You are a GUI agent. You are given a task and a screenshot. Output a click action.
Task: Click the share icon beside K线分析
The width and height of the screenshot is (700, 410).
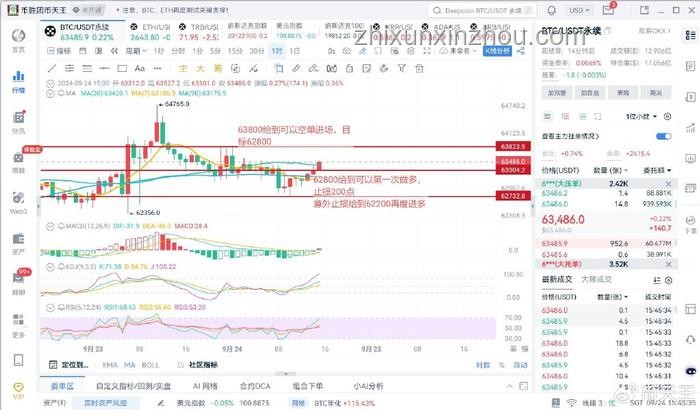click(x=521, y=51)
